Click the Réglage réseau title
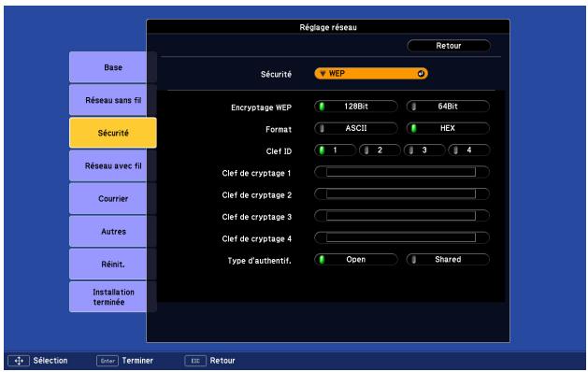The image size is (588, 372). click(328, 27)
